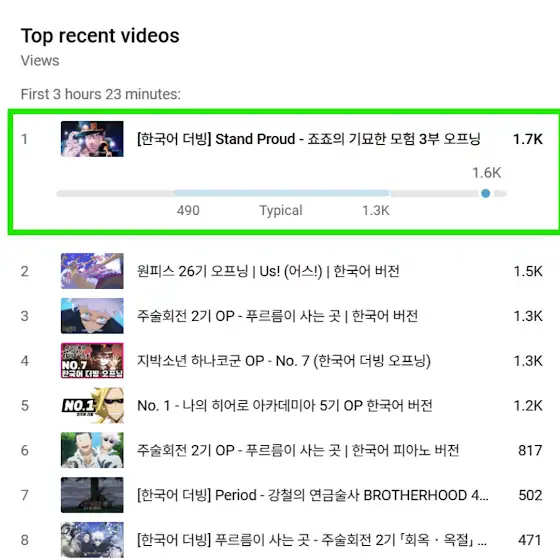Click the One Piece 26기 opening thumbnail
This screenshot has width=560, height=560.
pos(92,271)
